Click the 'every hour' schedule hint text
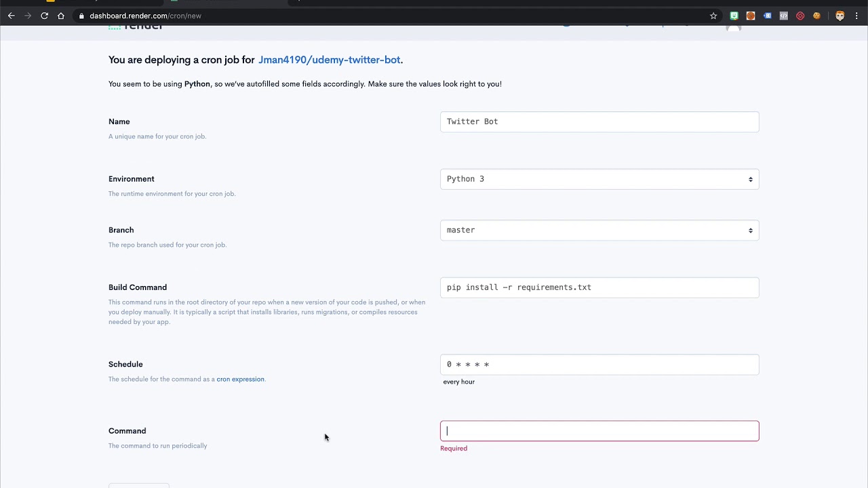The image size is (868, 488). [459, 382]
